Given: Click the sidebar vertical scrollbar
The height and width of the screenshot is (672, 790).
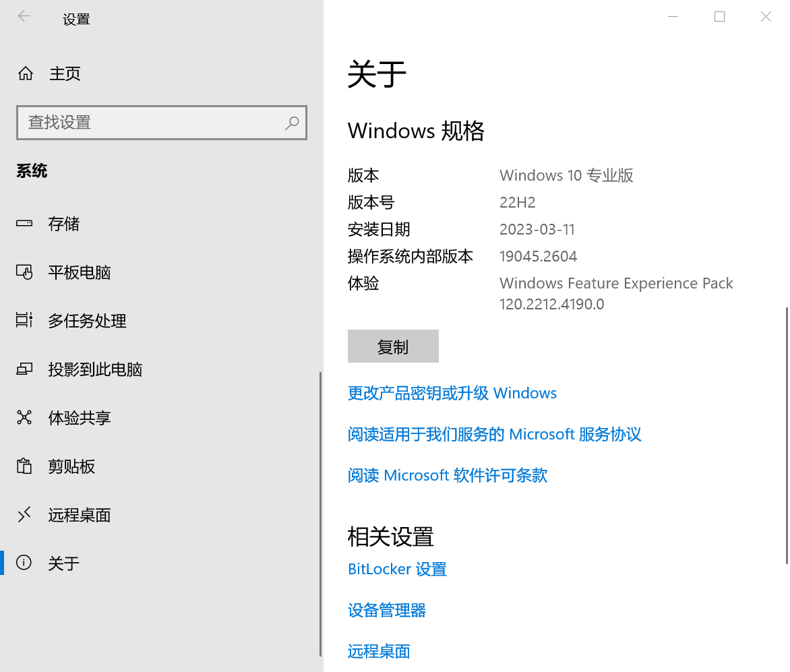Looking at the screenshot, I should click(x=320, y=514).
